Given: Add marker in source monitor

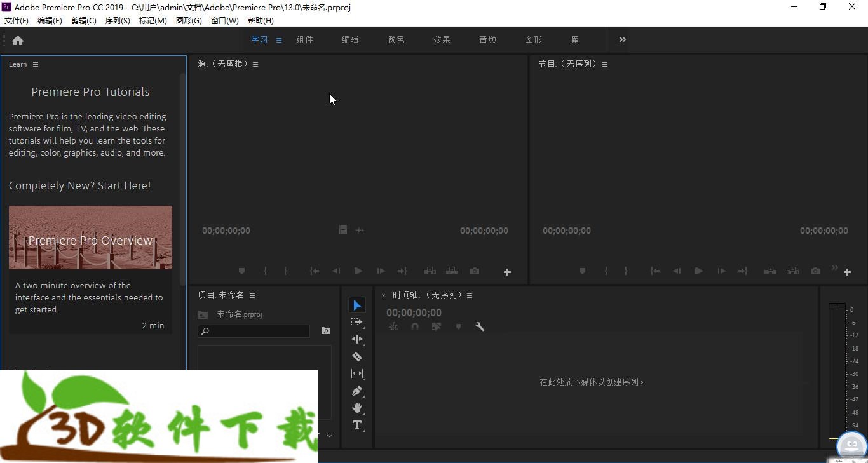Looking at the screenshot, I should (x=241, y=271).
